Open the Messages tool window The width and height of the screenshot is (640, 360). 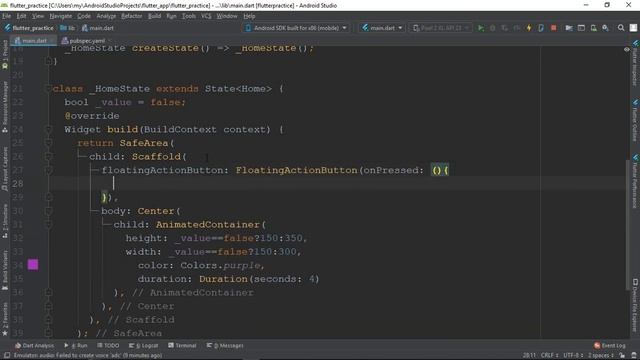pyautogui.click(x=225, y=345)
